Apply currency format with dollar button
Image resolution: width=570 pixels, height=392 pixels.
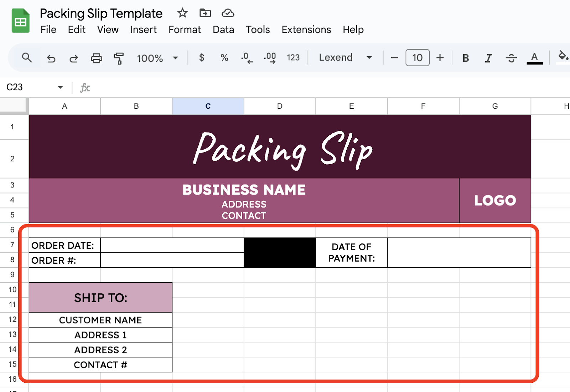pos(202,58)
